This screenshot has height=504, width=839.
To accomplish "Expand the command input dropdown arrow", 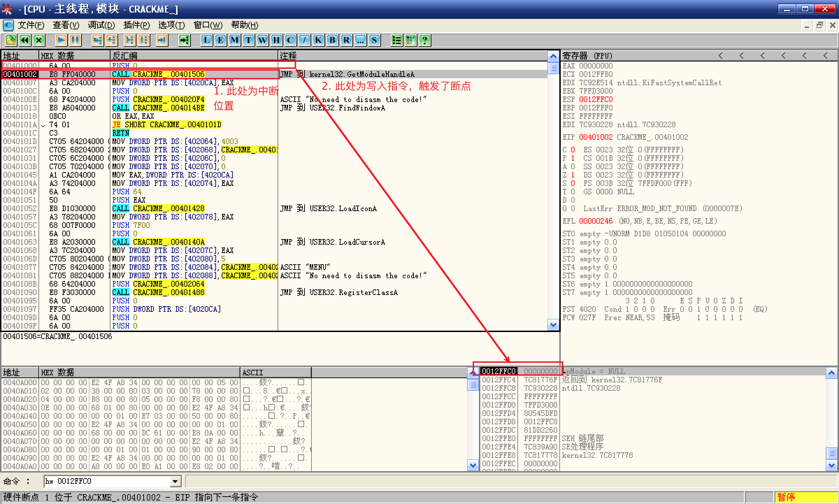I will point(175,482).
